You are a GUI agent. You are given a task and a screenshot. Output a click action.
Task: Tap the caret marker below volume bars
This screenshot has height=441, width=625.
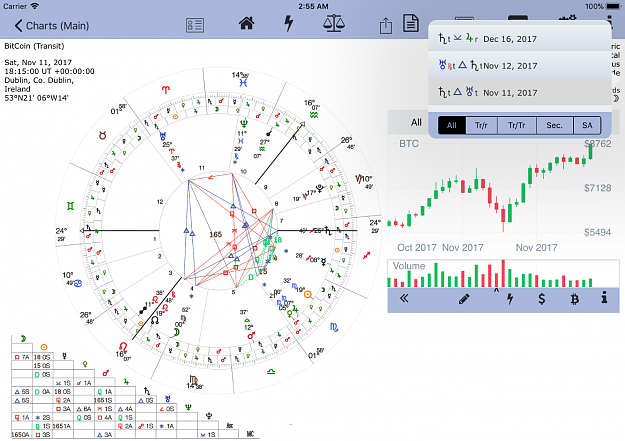(497, 290)
